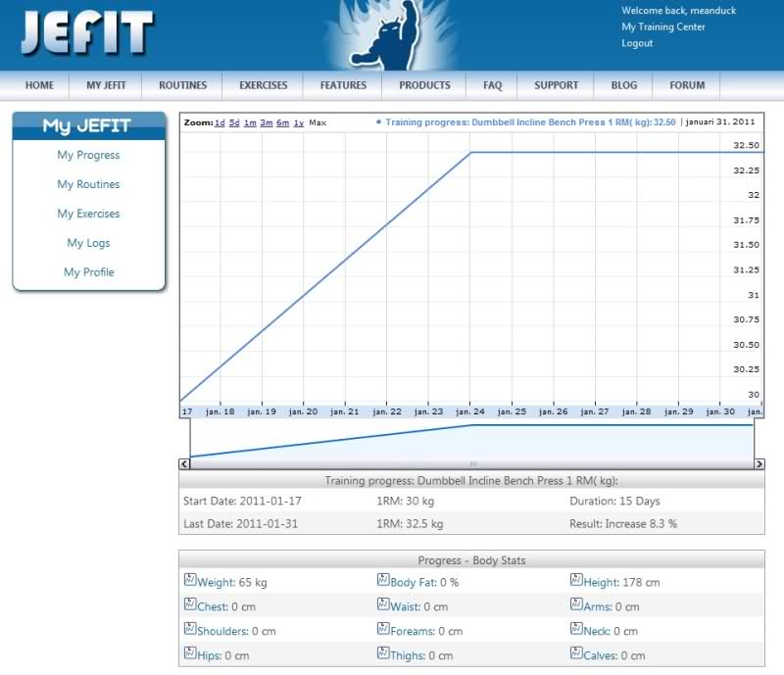Click the chart icon beside Body Fat
The width and height of the screenshot is (784, 675).
pyautogui.click(x=383, y=581)
